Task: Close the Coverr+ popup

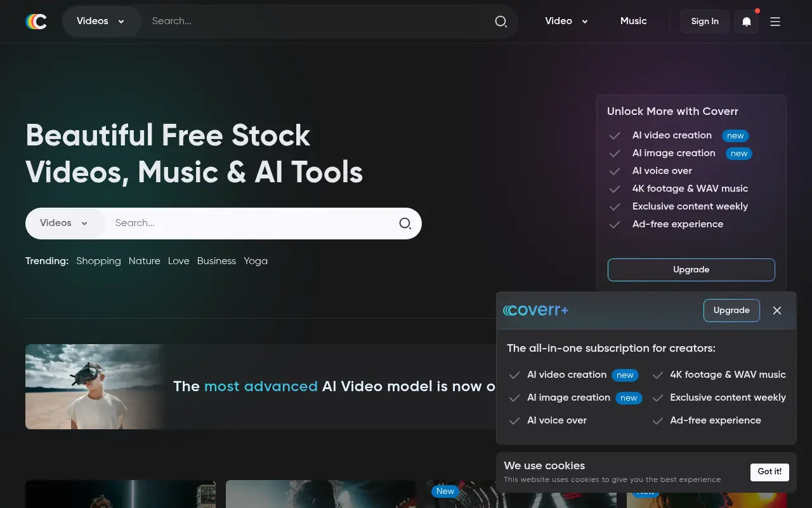Action: pyautogui.click(x=777, y=311)
